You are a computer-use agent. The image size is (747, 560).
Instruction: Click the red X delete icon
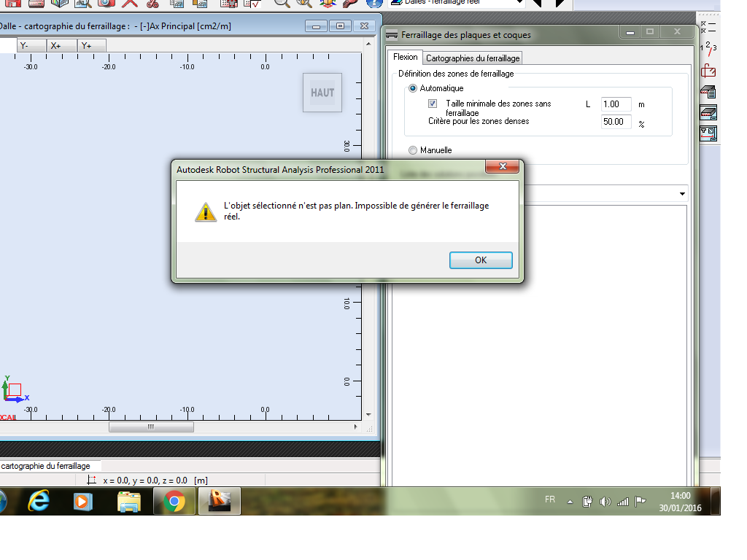(x=129, y=3)
